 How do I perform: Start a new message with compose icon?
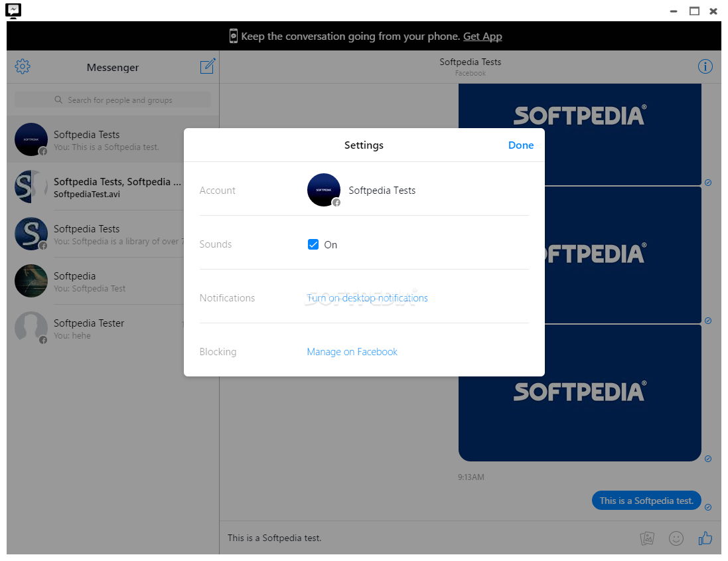[208, 66]
